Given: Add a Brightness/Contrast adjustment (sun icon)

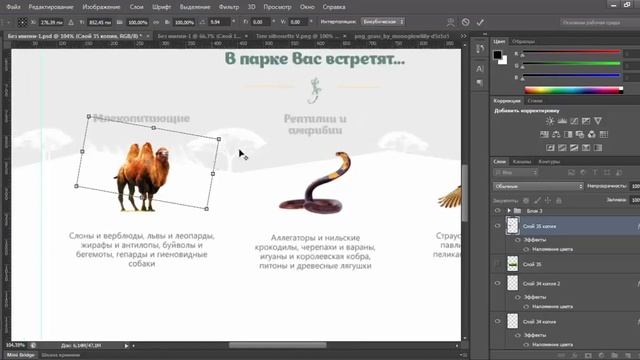Looking at the screenshot, I should tap(550, 121).
